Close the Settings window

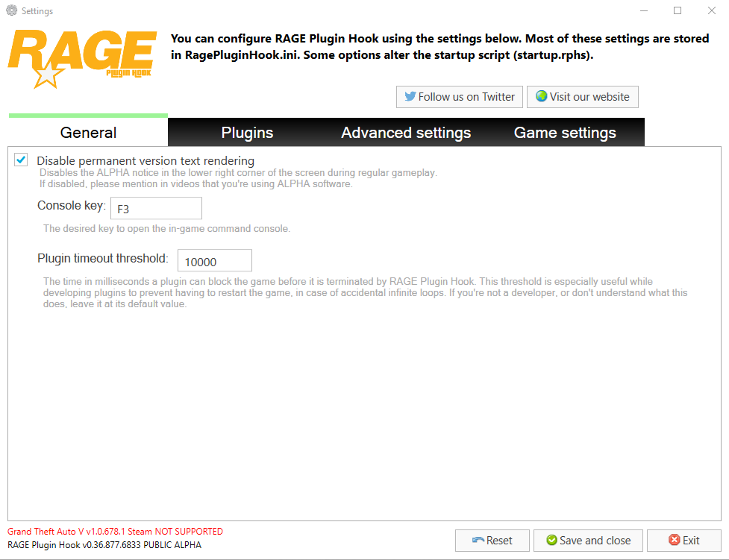[x=711, y=10]
